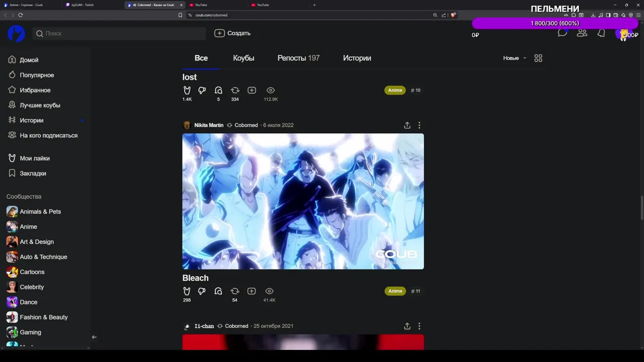Add the 'lost' coub to a collection
The width and height of the screenshot is (644, 362).
(252, 90)
